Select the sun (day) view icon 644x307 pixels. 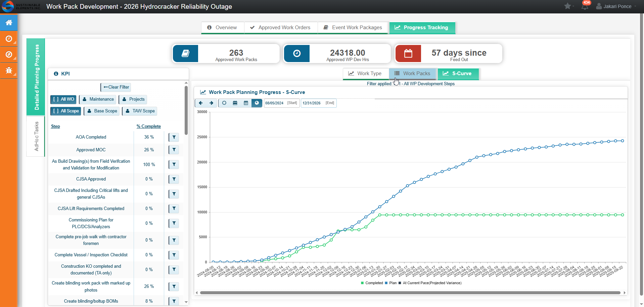click(x=224, y=103)
